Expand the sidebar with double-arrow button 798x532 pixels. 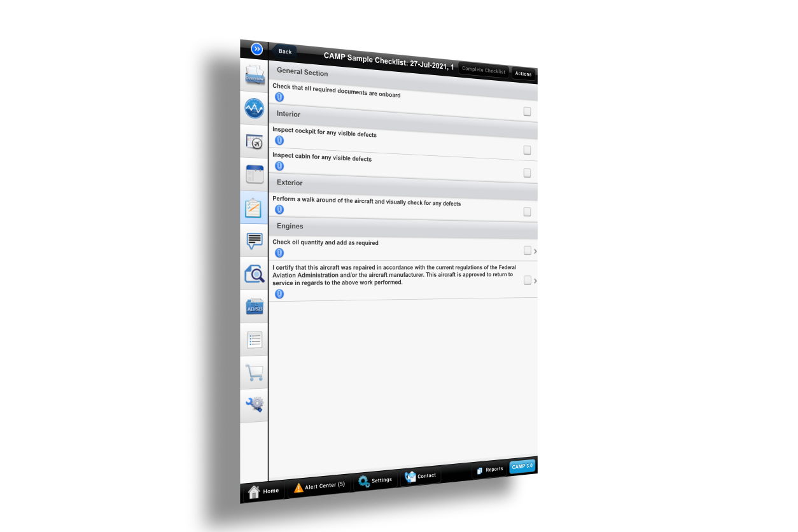tap(256, 49)
